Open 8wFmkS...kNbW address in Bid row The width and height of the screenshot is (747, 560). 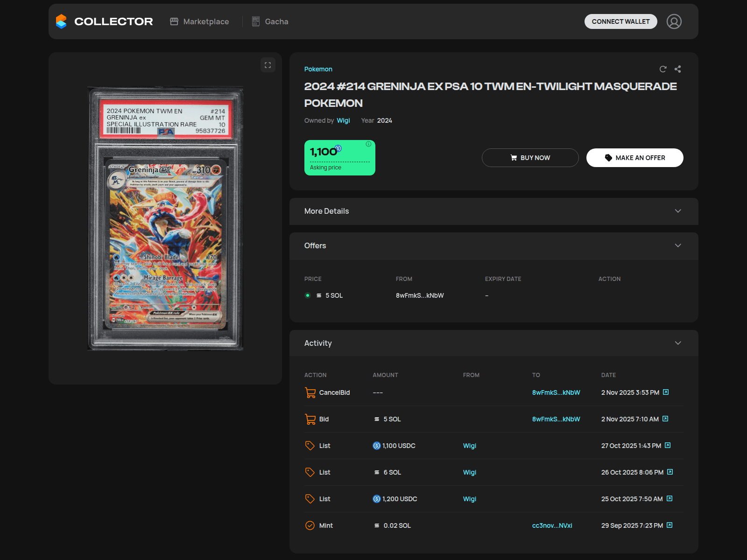[x=556, y=419]
